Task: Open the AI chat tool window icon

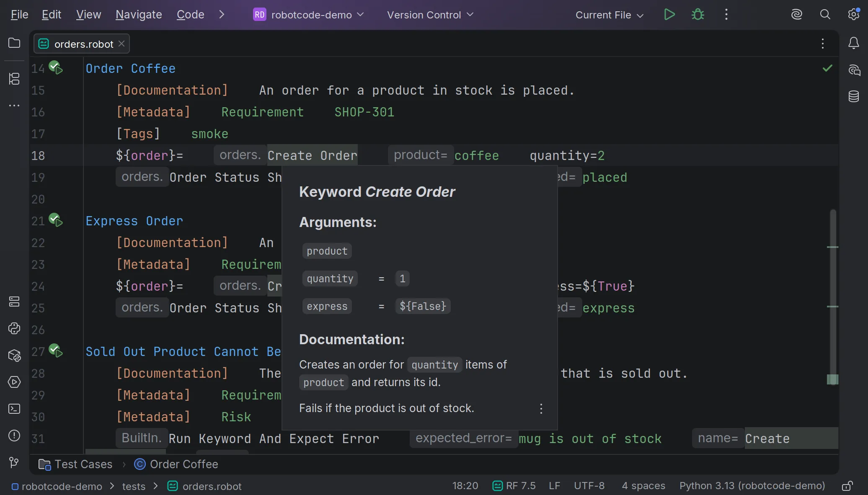Action: tap(854, 70)
